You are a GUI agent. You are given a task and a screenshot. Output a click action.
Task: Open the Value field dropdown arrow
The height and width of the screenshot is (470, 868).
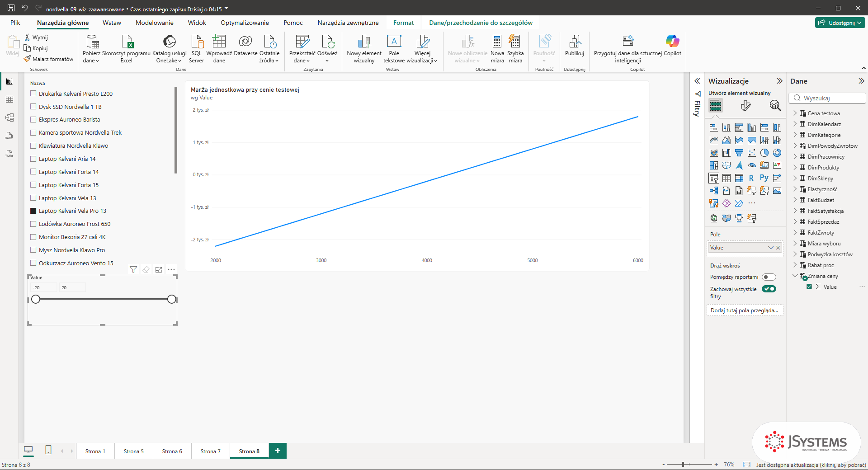pyautogui.click(x=771, y=248)
